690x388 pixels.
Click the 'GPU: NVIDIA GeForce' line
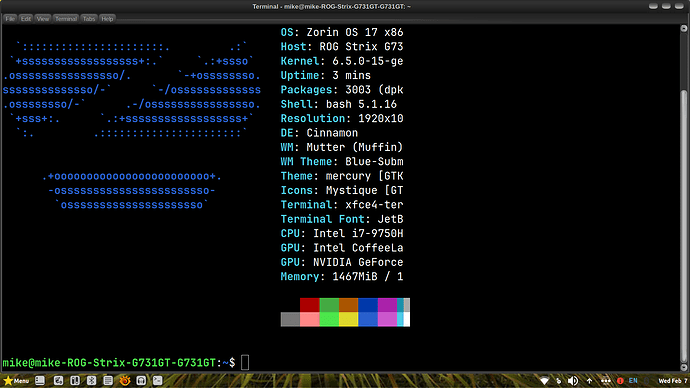click(342, 262)
